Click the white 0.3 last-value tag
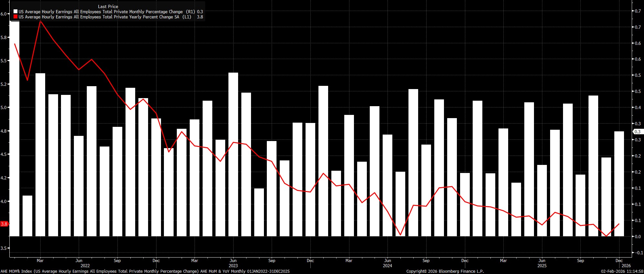The image size is (644, 274). coord(638,132)
